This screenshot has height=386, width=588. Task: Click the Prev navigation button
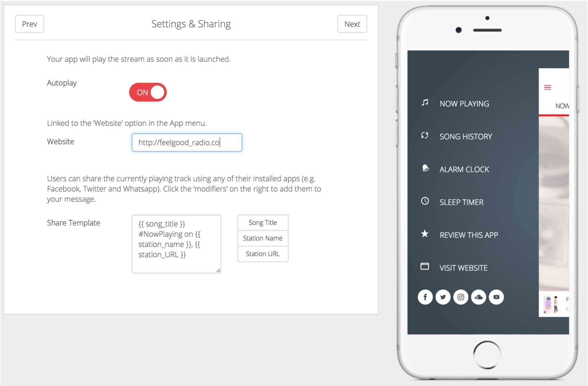point(29,24)
